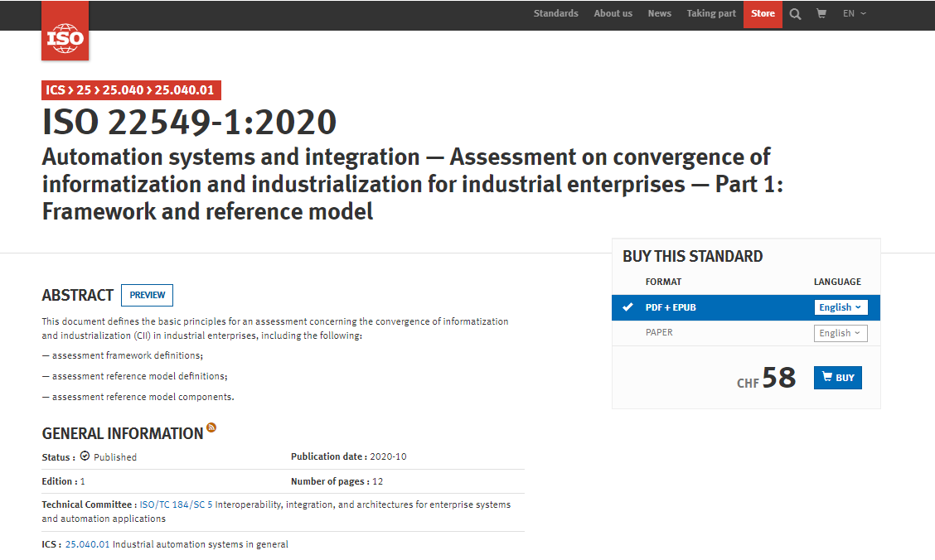The width and height of the screenshot is (935, 560).
Task: Open the Store tab
Action: [x=763, y=14]
